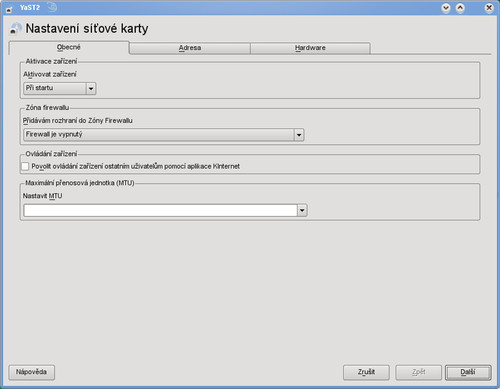Click the 'Ovládání zařízení' group title
Image resolution: width=500 pixels, height=389 pixels.
[51, 154]
